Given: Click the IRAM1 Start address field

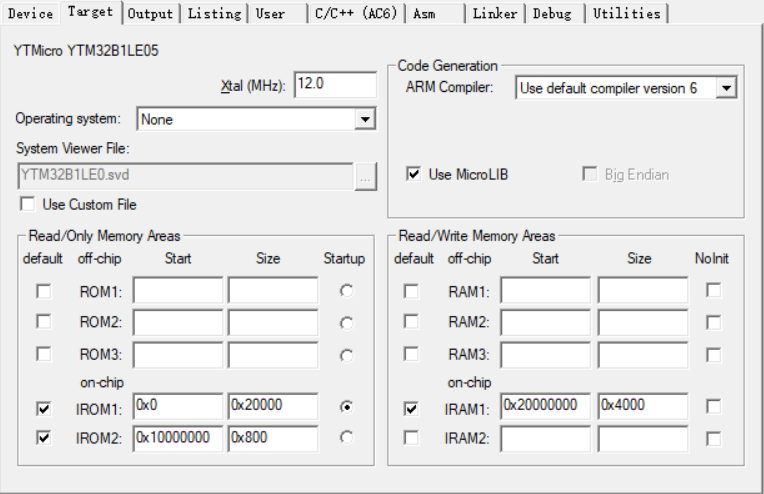Looking at the screenshot, I should (545, 406).
